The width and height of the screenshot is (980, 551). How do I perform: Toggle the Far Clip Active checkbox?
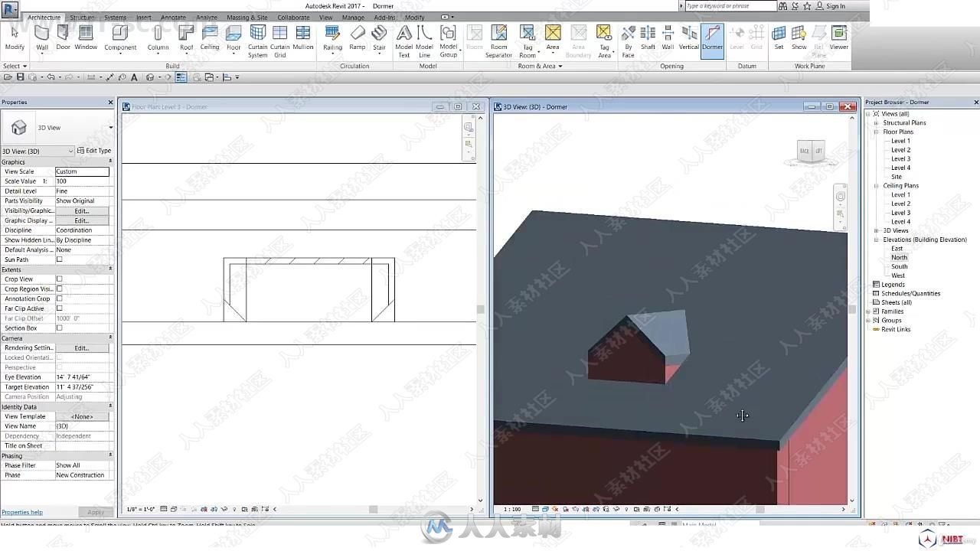(x=59, y=308)
